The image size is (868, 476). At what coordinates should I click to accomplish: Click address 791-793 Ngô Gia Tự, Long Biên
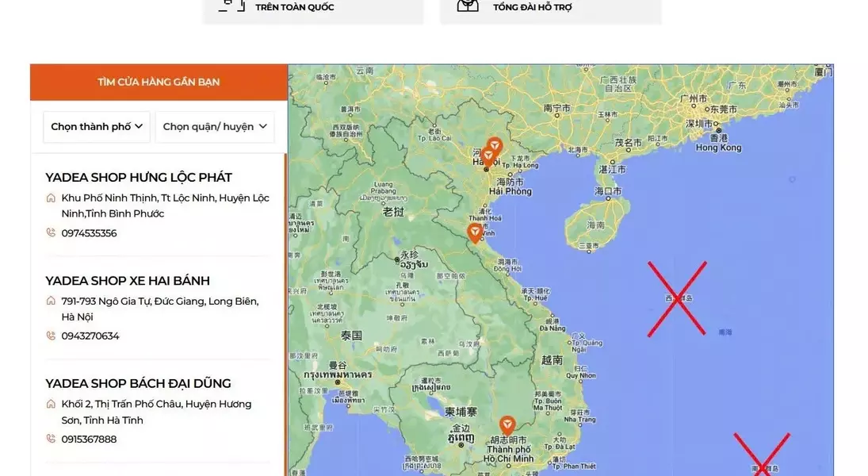160,309
